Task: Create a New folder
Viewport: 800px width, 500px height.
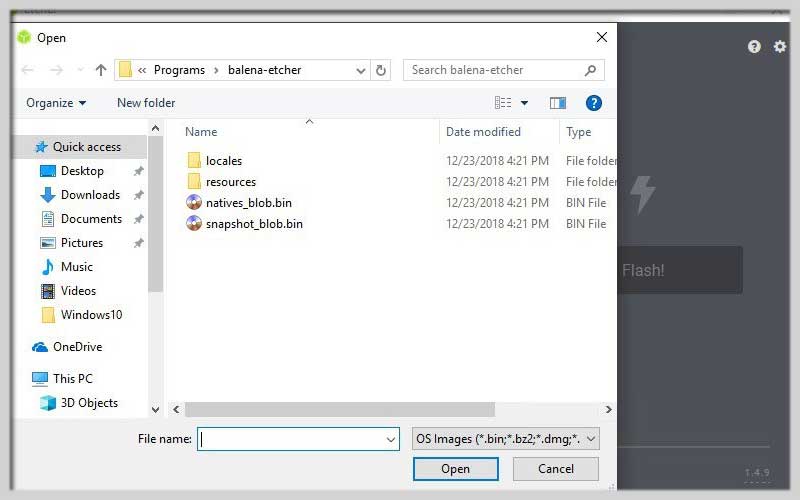Action: 146,103
